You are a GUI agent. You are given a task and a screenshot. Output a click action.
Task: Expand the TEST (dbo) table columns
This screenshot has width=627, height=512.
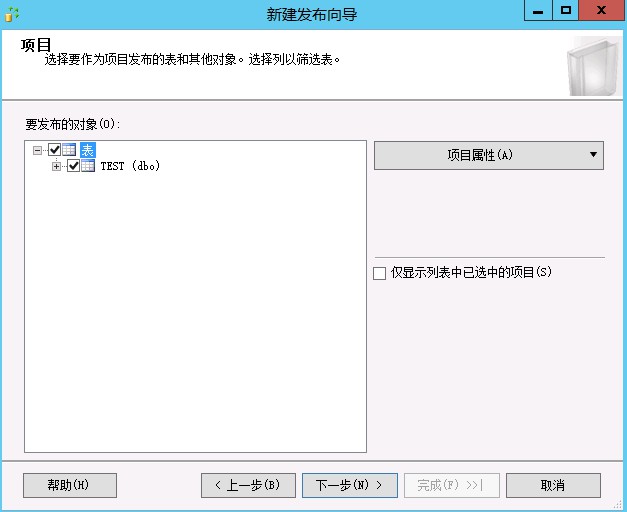[57, 166]
